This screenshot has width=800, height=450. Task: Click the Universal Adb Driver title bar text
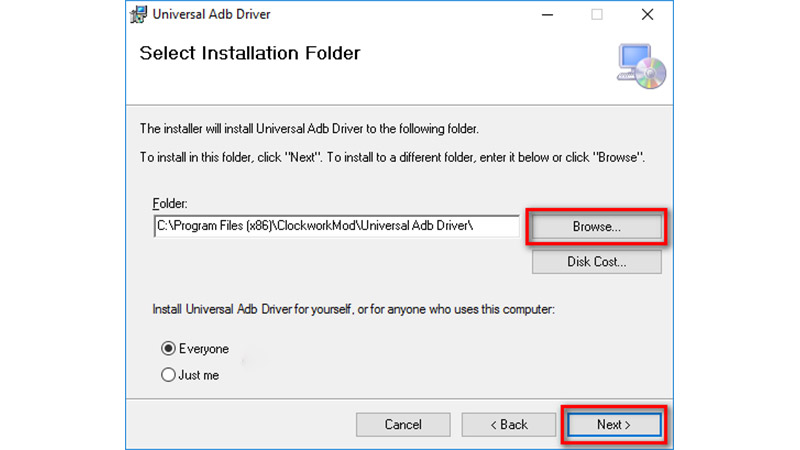(x=211, y=14)
